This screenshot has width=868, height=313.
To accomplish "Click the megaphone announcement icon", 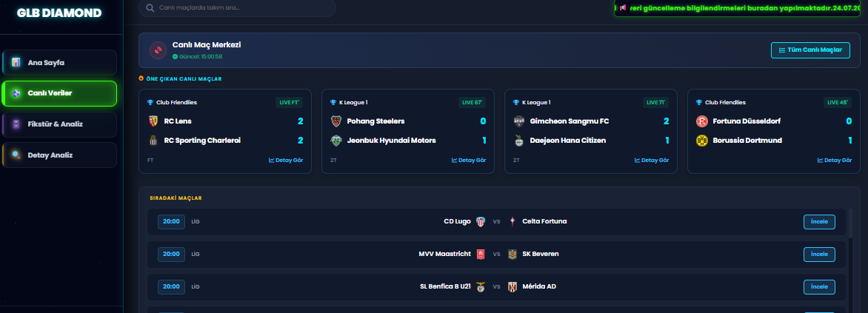I will [623, 7].
